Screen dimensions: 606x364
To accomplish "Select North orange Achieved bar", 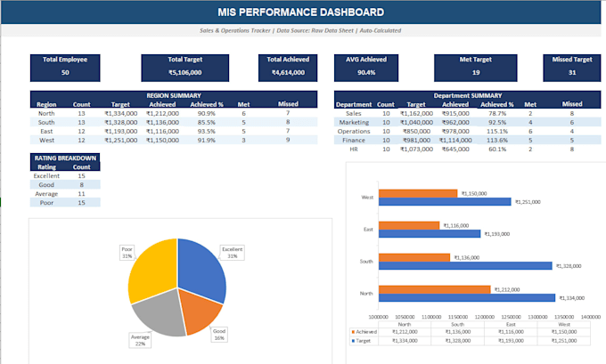I will [x=435, y=289].
